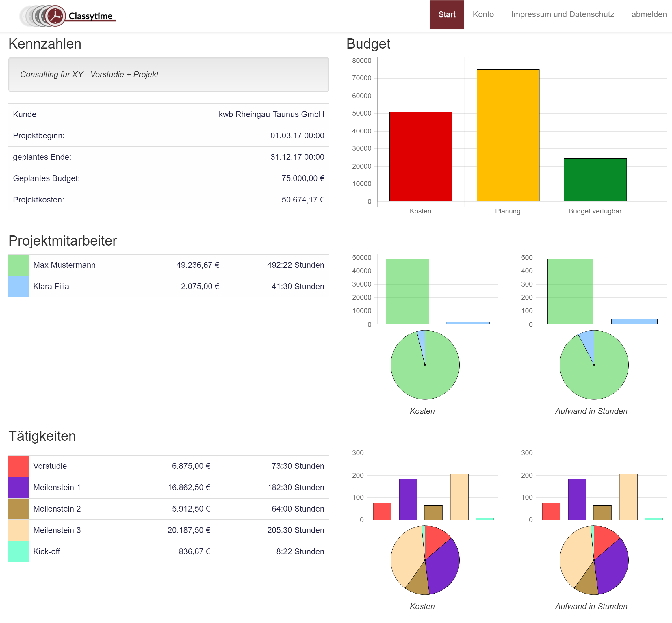Open the Start menu item

click(x=446, y=14)
